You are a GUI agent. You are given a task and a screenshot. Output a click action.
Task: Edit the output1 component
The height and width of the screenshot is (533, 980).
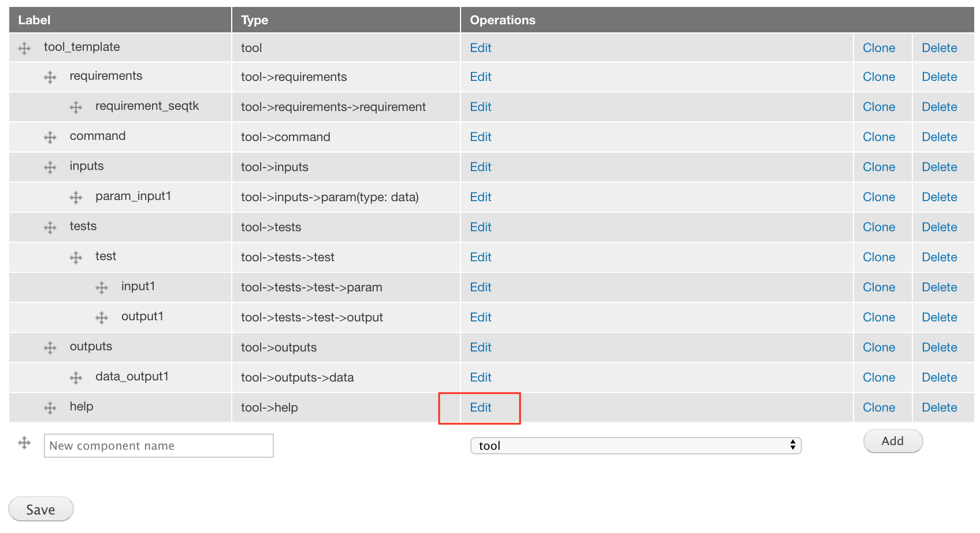tap(481, 317)
